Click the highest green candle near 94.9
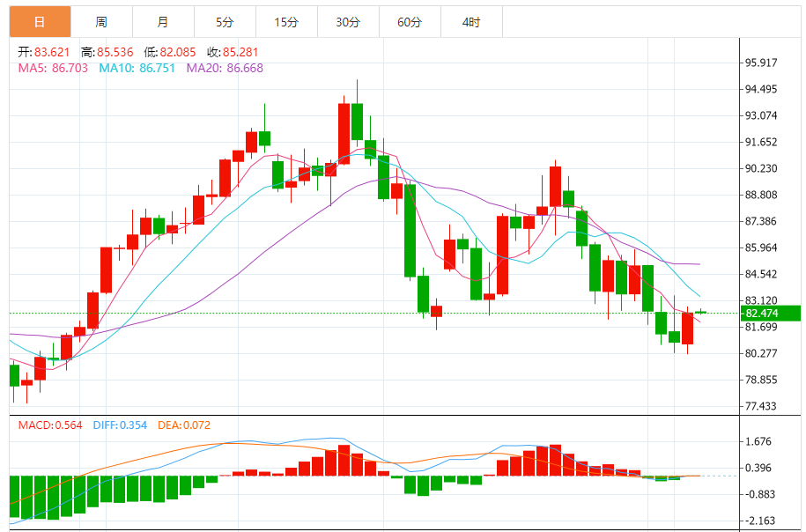The width and height of the screenshot is (806, 532). tap(358, 122)
